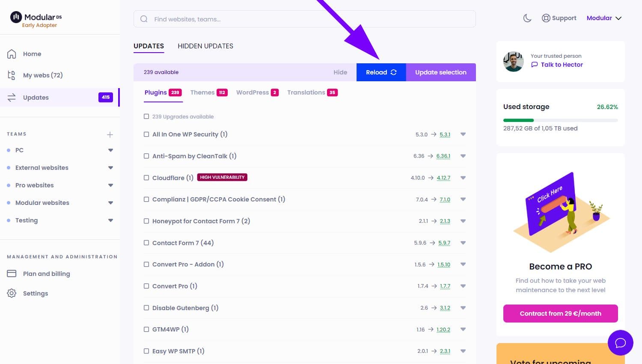
Task: Switch to HIDDEN UPDATES tab
Action: click(x=205, y=46)
